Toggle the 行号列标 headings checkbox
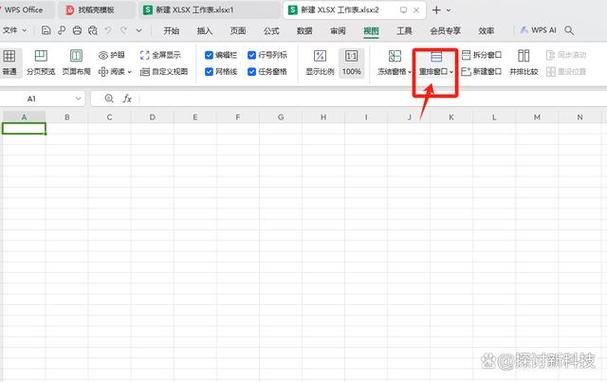The width and height of the screenshot is (607, 382). click(252, 55)
